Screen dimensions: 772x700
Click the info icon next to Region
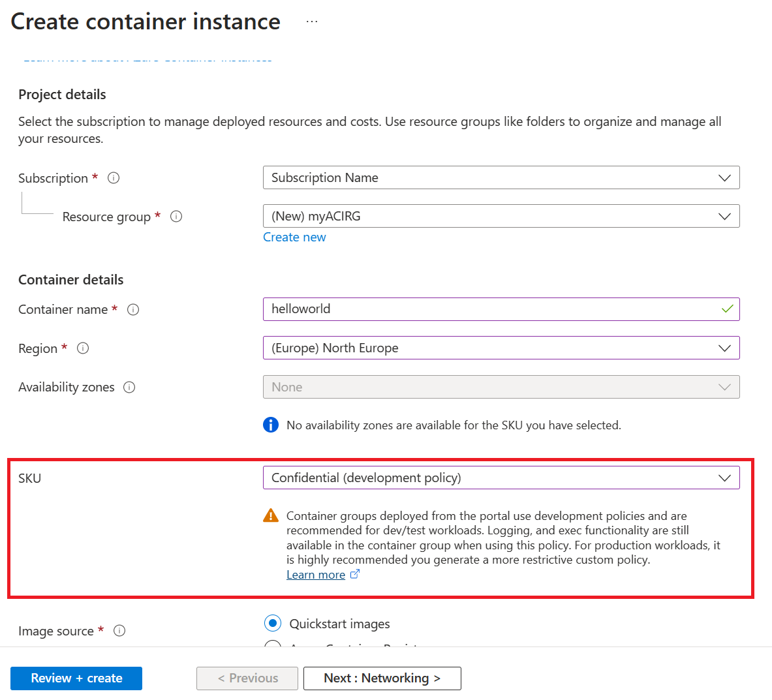(83, 348)
